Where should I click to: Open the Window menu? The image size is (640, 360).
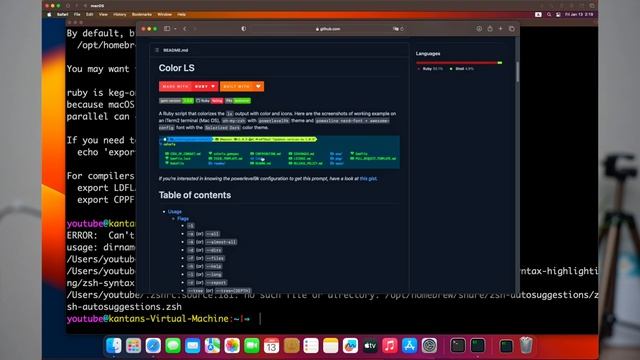coord(164,14)
